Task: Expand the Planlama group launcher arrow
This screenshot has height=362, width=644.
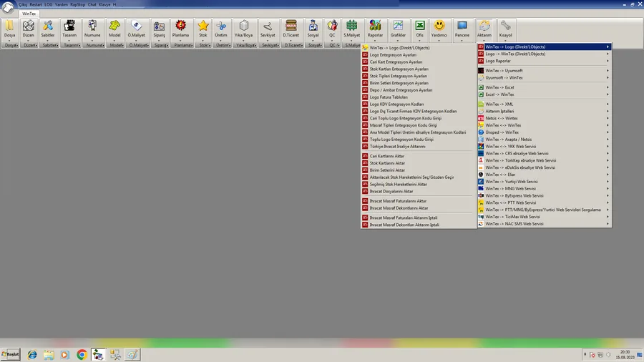Action: click(191, 45)
